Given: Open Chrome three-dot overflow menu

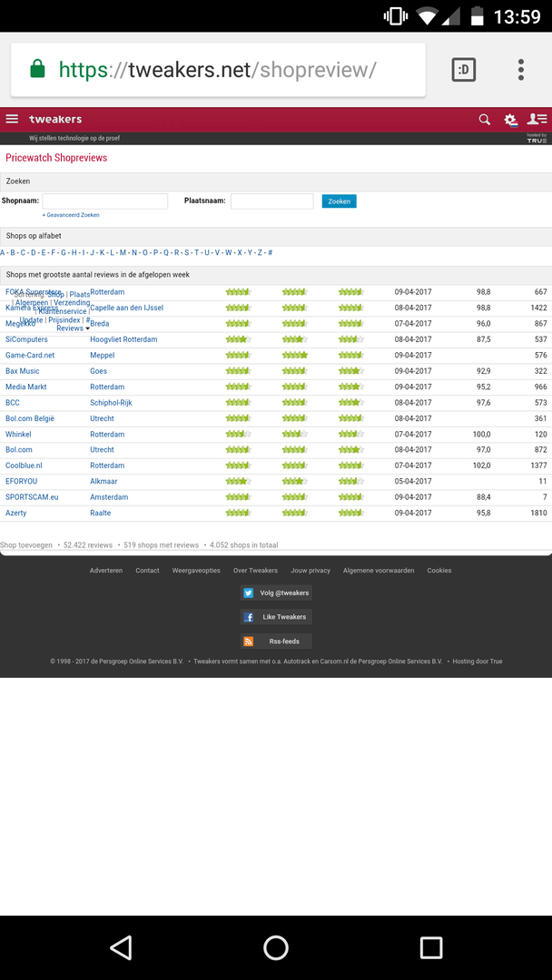Looking at the screenshot, I should tap(521, 70).
